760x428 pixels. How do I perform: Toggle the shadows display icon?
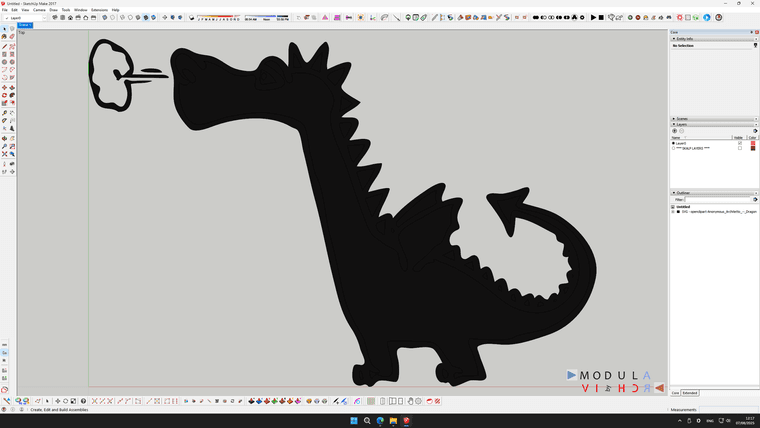click(x=191, y=17)
